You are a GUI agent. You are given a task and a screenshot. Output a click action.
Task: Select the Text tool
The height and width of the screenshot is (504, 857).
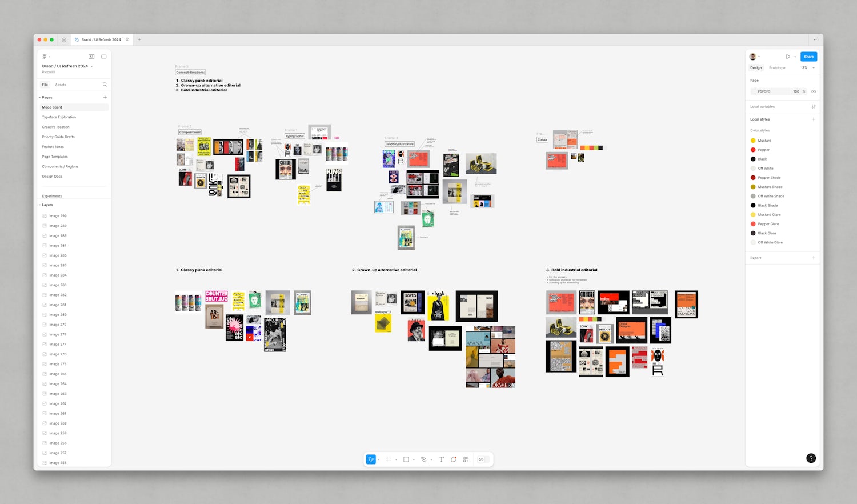[441, 459]
